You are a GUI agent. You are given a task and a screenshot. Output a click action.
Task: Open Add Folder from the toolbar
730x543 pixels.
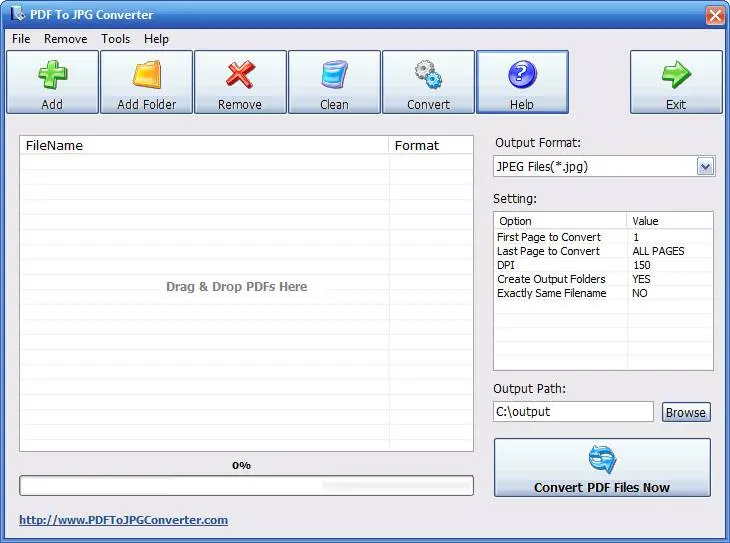click(x=147, y=82)
